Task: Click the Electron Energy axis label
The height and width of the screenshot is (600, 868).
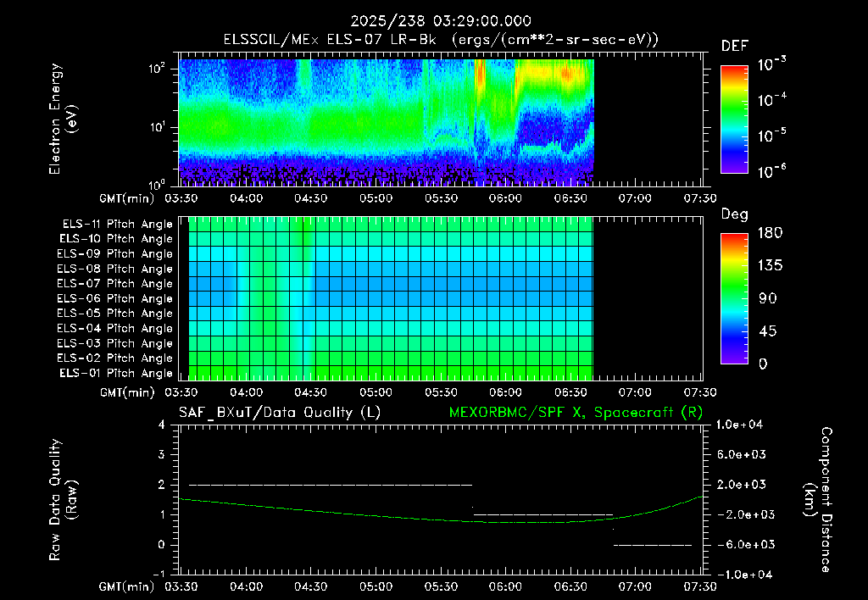Action: (x=63, y=119)
